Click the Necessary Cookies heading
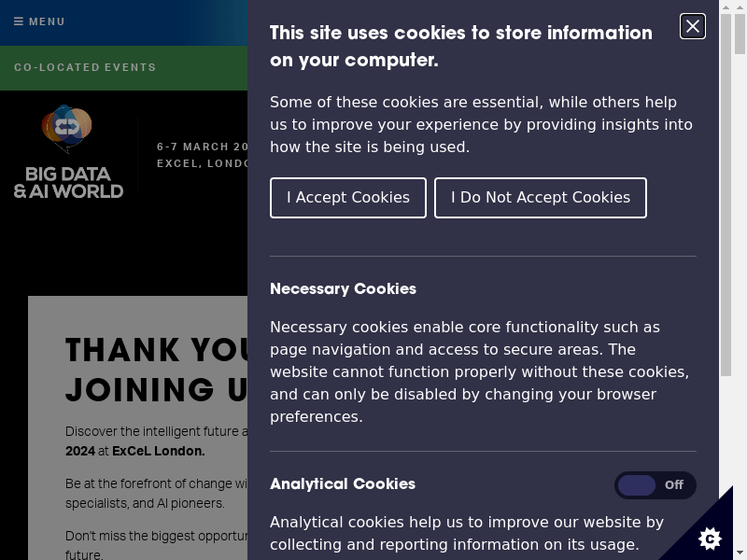This screenshot has height=560, width=747. pyautogui.click(x=343, y=289)
